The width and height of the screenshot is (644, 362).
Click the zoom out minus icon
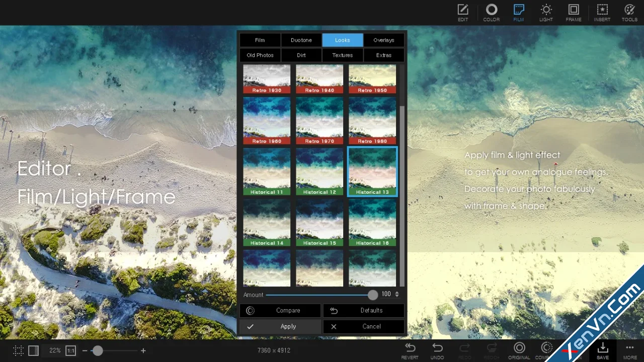pos(85,350)
